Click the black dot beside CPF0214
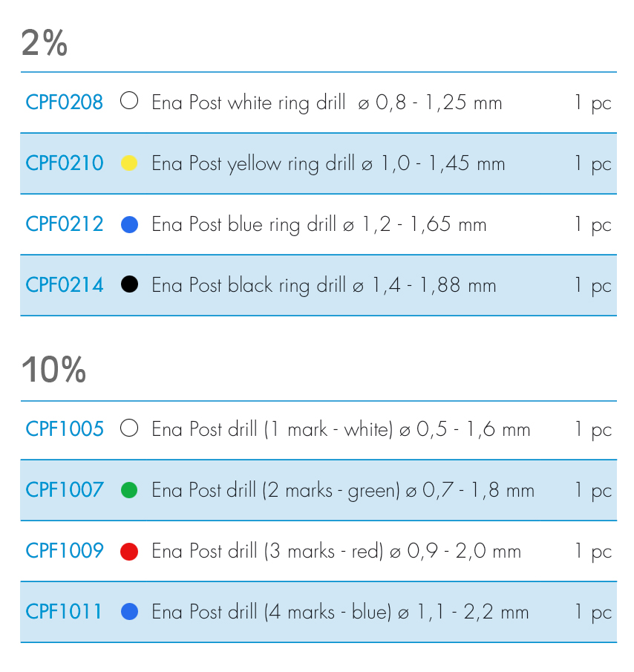Viewport: 634px width, 672px height. click(x=129, y=284)
